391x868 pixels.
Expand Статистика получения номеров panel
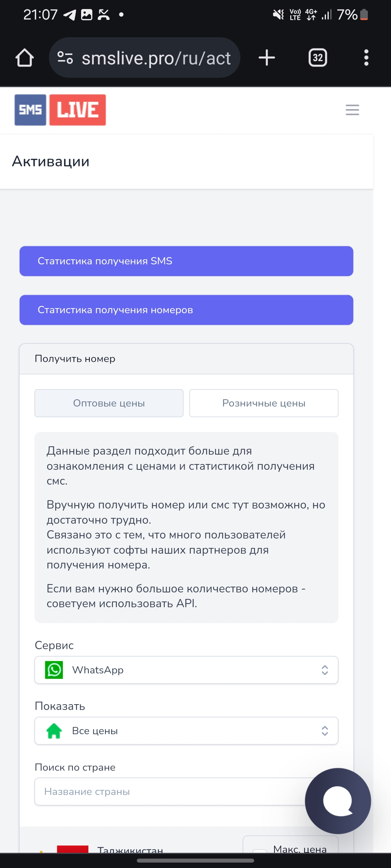(186, 310)
